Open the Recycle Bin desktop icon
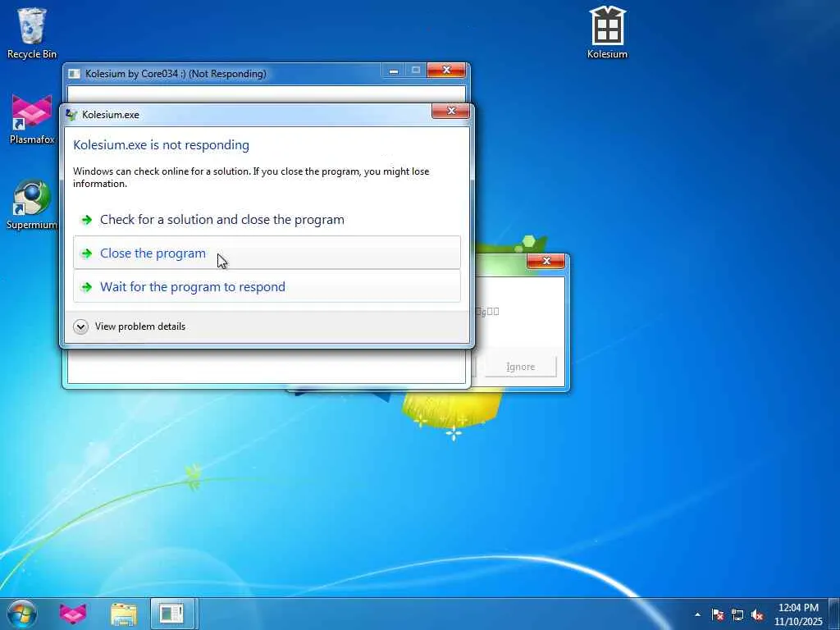 (32, 32)
